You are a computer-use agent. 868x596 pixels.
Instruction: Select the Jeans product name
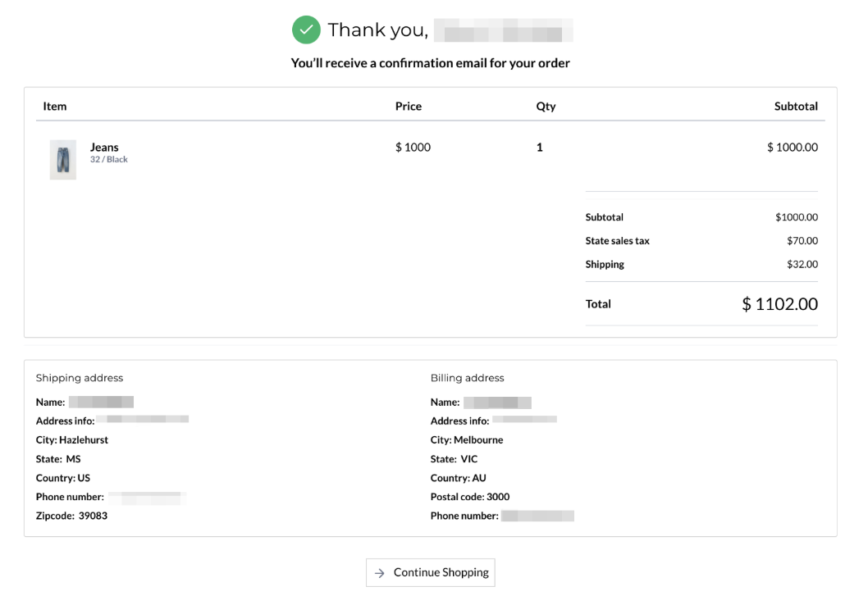coord(104,148)
